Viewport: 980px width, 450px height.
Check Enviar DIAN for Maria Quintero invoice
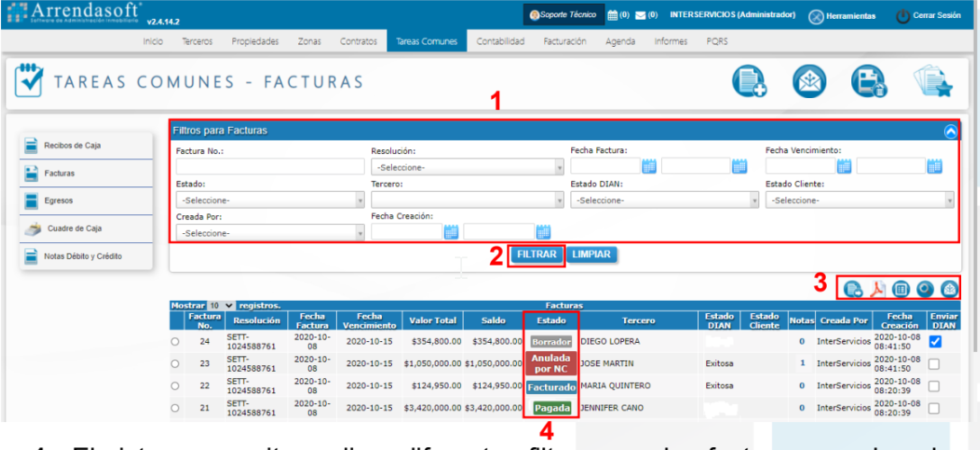click(x=935, y=386)
